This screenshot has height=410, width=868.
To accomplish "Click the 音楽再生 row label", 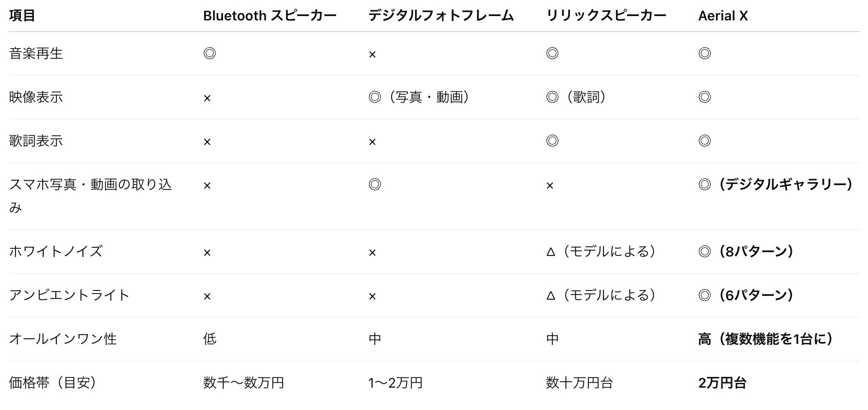I will click(x=36, y=53).
